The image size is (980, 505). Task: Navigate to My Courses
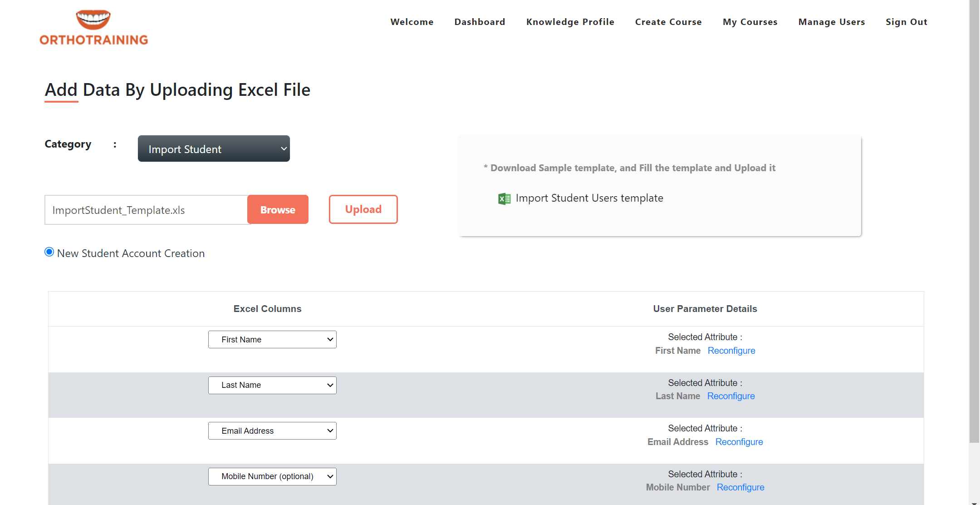tap(750, 22)
